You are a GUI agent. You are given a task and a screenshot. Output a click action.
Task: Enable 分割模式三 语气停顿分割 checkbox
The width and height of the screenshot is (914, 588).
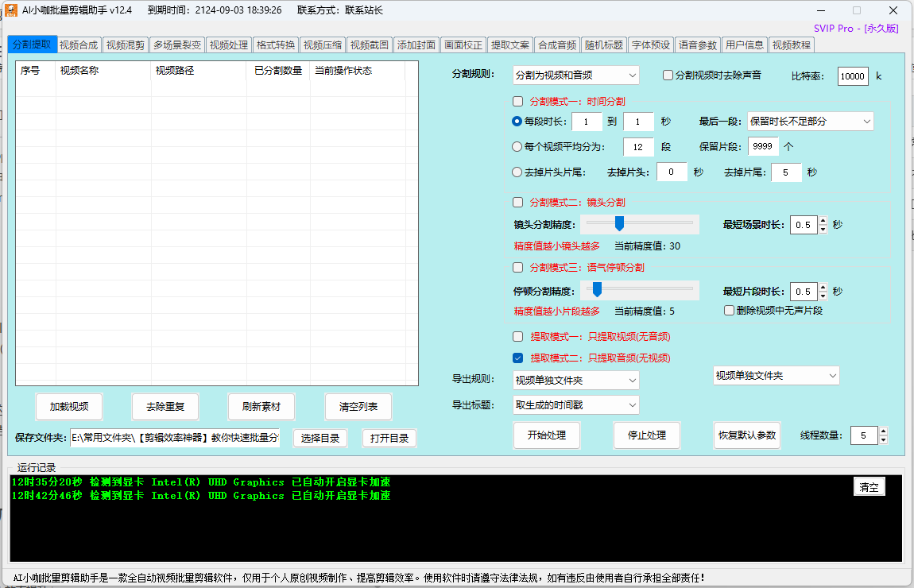pyautogui.click(x=517, y=268)
